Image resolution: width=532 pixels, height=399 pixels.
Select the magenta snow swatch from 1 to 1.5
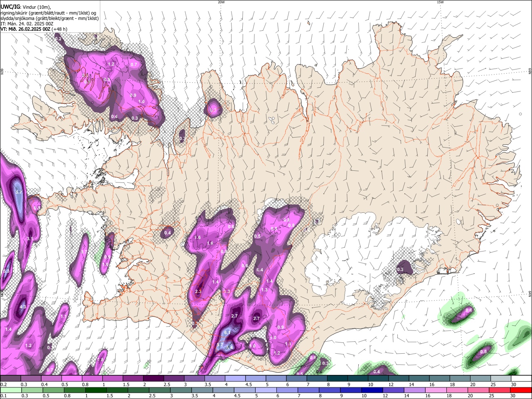(x=113, y=379)
